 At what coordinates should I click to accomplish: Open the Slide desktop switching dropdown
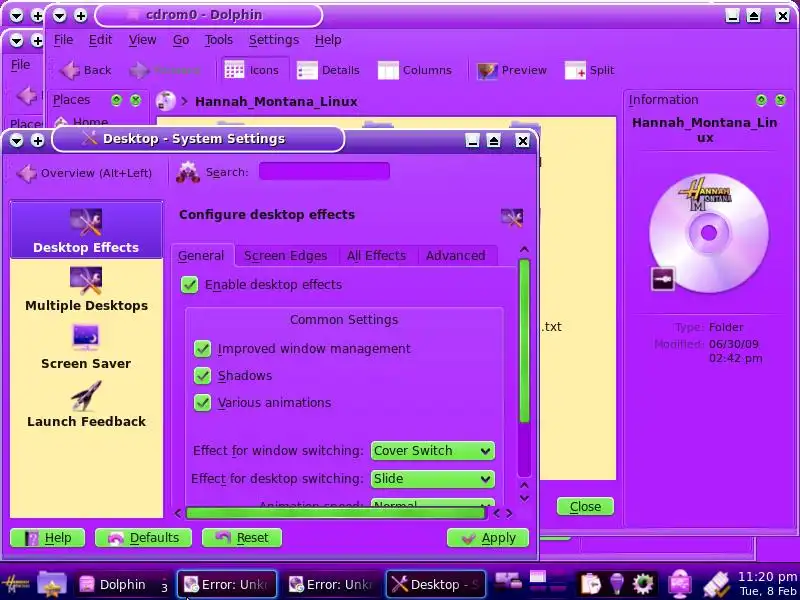pyautogui.click(x=433, y=479)
